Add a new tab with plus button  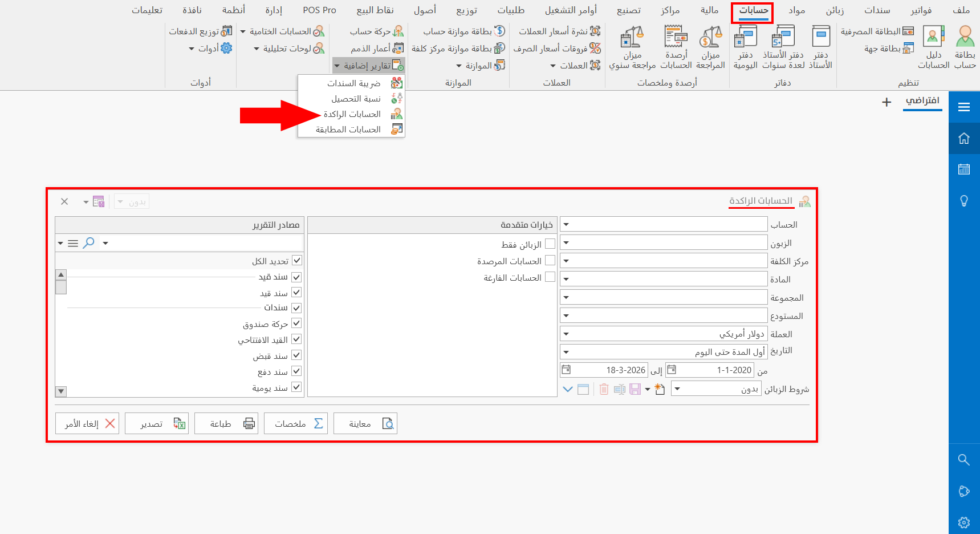tap(887, 102)
